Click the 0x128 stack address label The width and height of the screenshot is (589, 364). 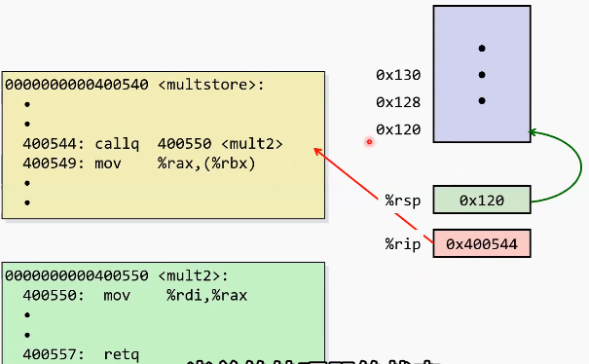(398, 102)
